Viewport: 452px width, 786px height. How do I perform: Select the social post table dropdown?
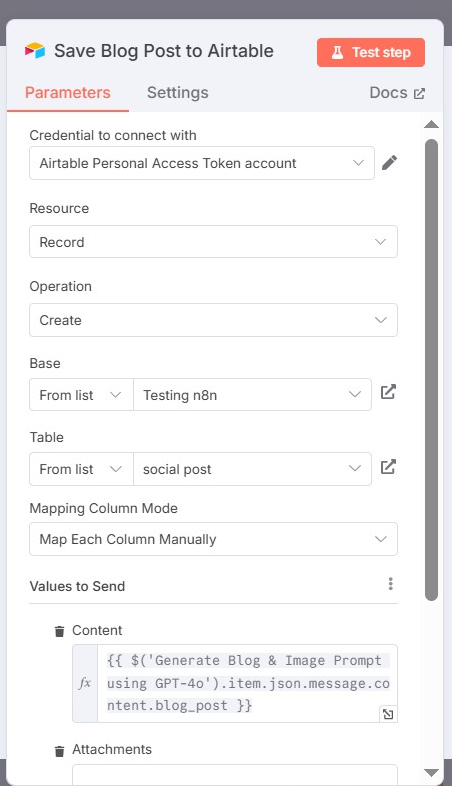pos(253,469)
